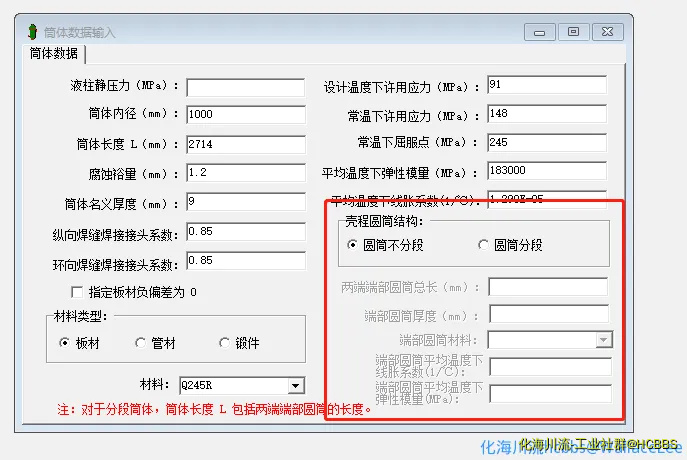Minimize the 筒体数据输入 window

point(539,32)
